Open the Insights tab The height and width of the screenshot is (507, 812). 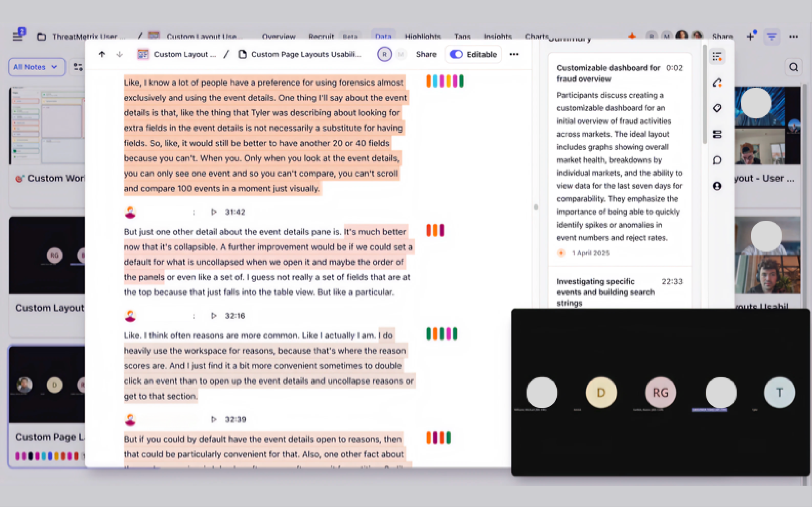tap(498, 37)
